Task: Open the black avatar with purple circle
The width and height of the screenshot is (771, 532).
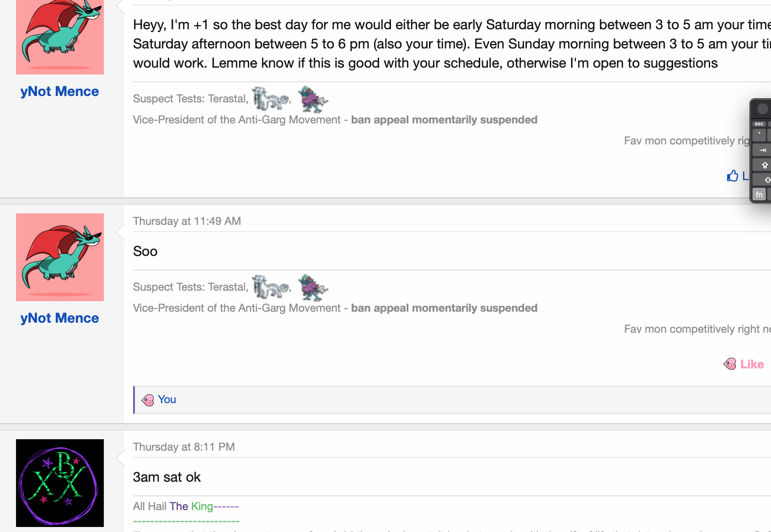Action: 60,483
